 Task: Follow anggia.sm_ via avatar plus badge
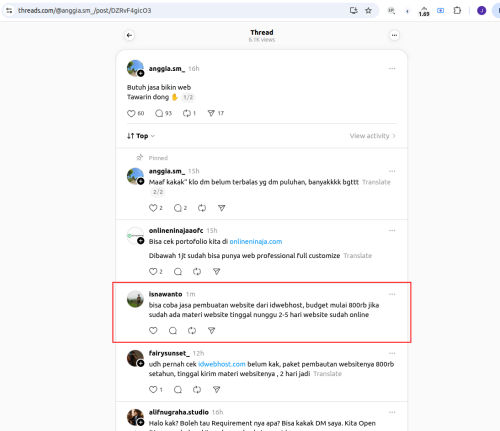141,73
